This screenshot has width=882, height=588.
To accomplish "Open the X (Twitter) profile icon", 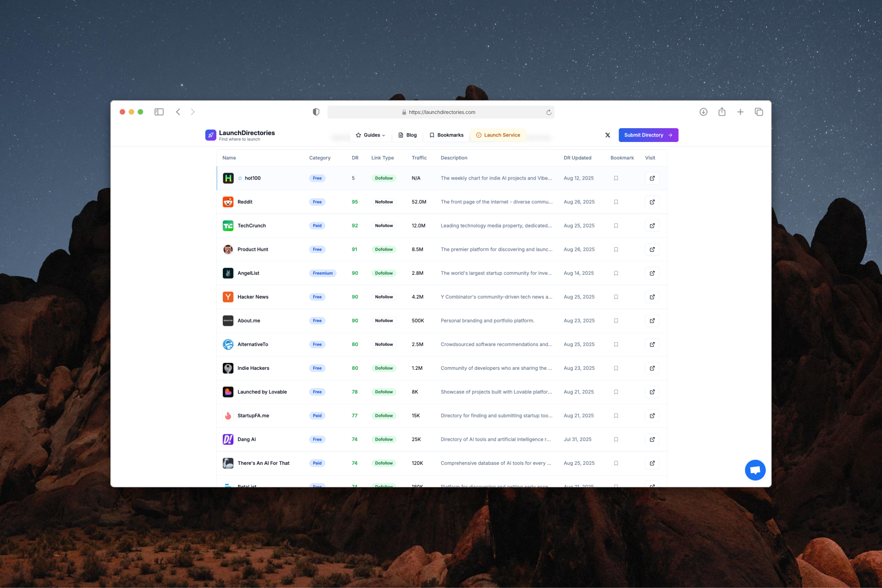I will 607,135.
